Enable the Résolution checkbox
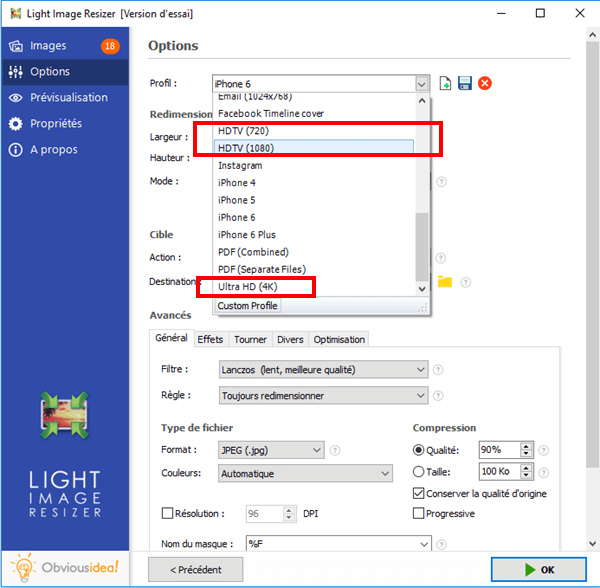This screenshot has height=588, width=600. click(x=167, y=513)
